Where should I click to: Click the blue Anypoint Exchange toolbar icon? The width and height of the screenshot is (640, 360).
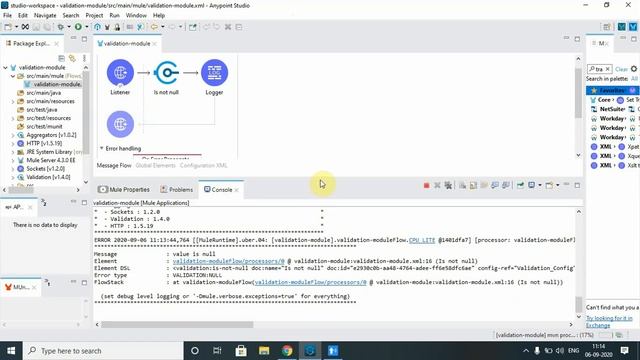98,27
